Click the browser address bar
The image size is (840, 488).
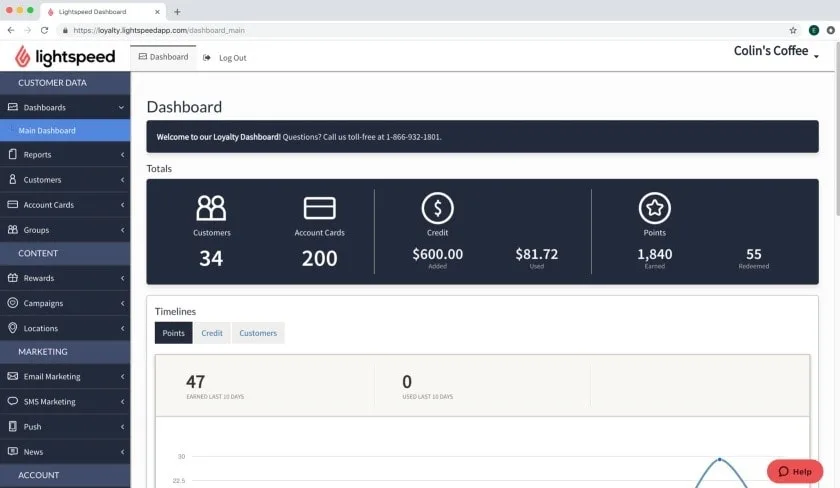[x=400, y=30]
